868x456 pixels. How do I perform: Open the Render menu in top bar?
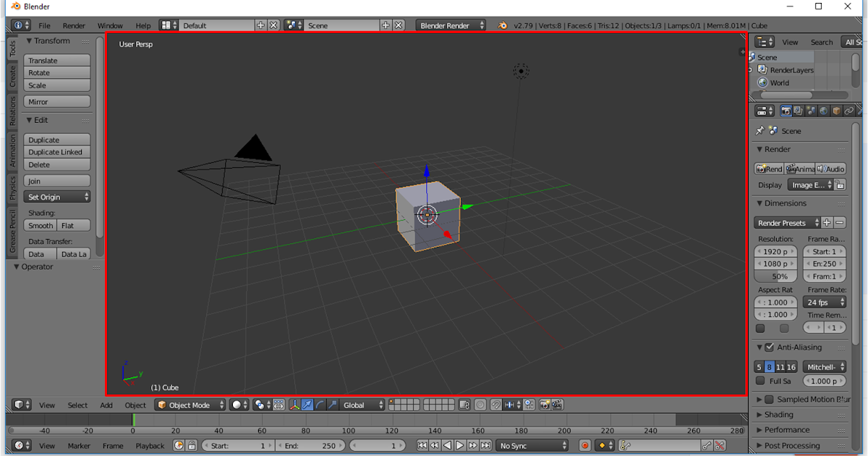click(x=74, y=25)
